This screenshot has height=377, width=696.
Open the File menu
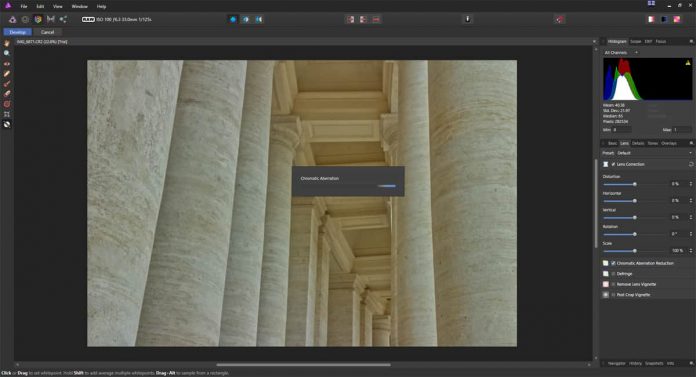[x=24, y=6]
